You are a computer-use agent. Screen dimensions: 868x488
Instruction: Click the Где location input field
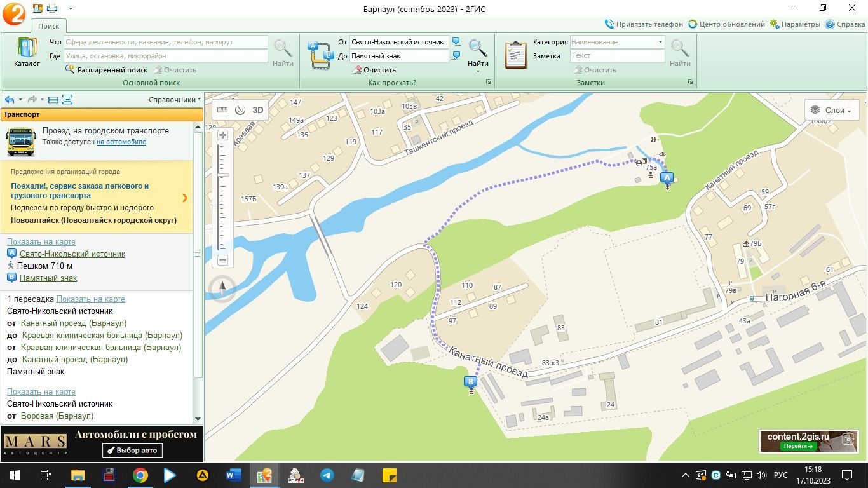(165, 56)
